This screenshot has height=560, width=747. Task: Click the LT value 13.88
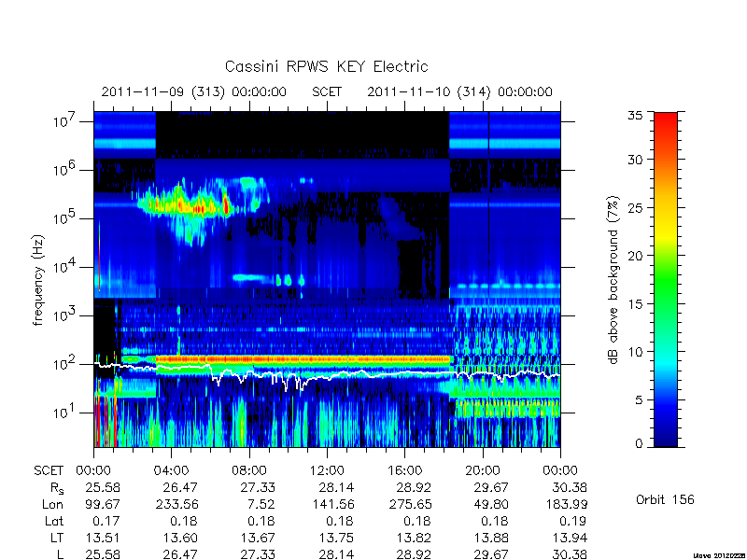point(492,538)
